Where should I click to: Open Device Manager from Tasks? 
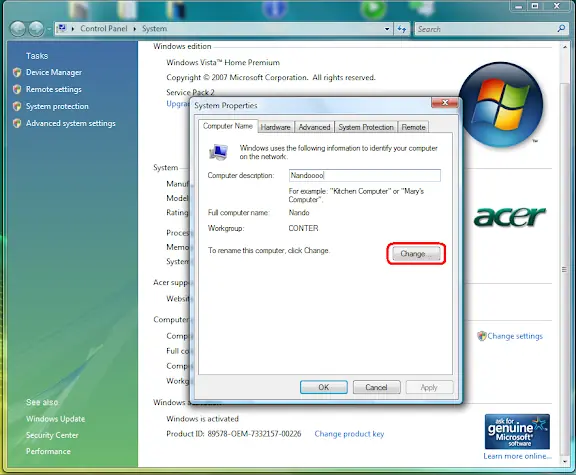tap(54, 72)
